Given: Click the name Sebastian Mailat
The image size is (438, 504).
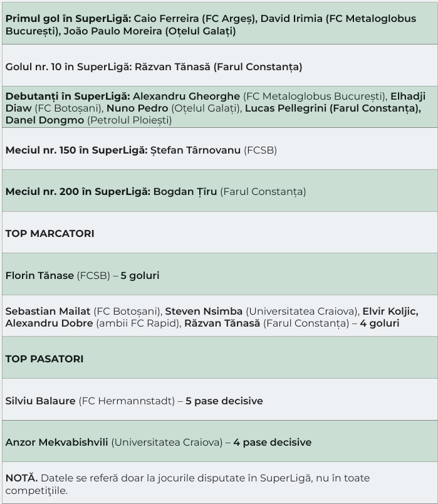Looking at the screenshot, I should [x=48, y=311].
